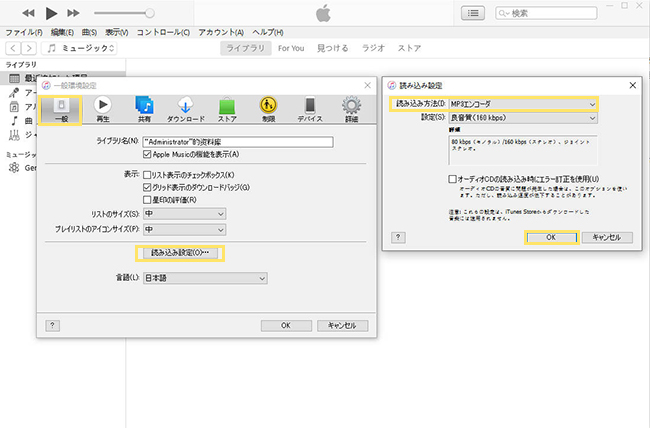Open the 設定 quality dropdown
Image resolution: width=650 pixels, height=428 pixels.
coord(523,118)
